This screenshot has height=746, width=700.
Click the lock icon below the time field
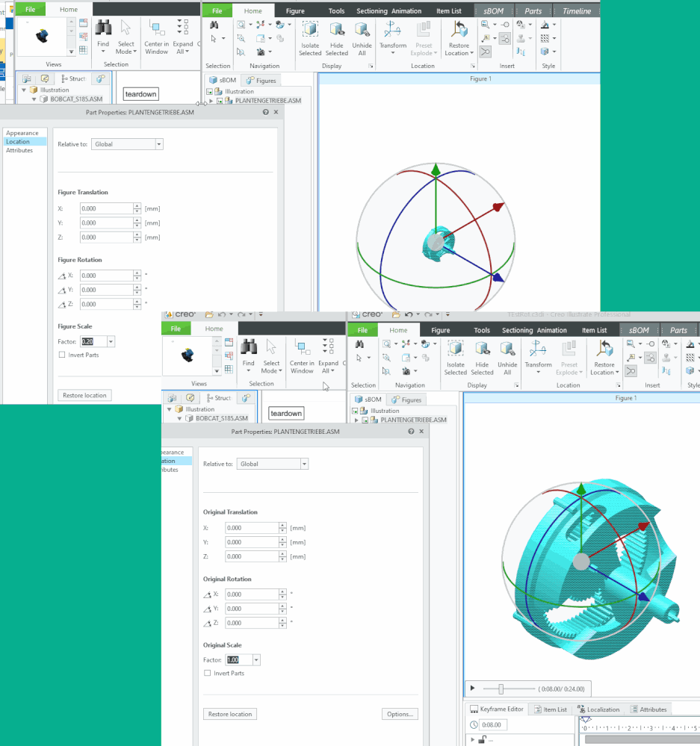(x=482, y=740)
